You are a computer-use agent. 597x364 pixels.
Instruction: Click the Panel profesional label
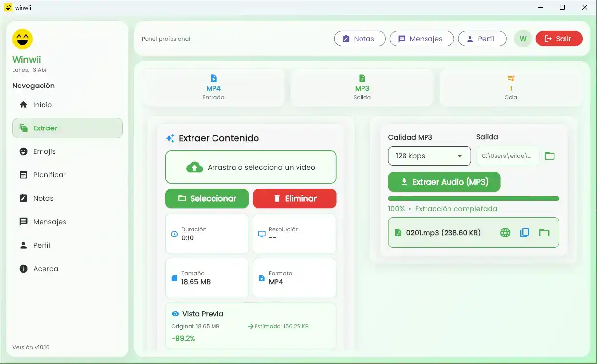[166, 39]
